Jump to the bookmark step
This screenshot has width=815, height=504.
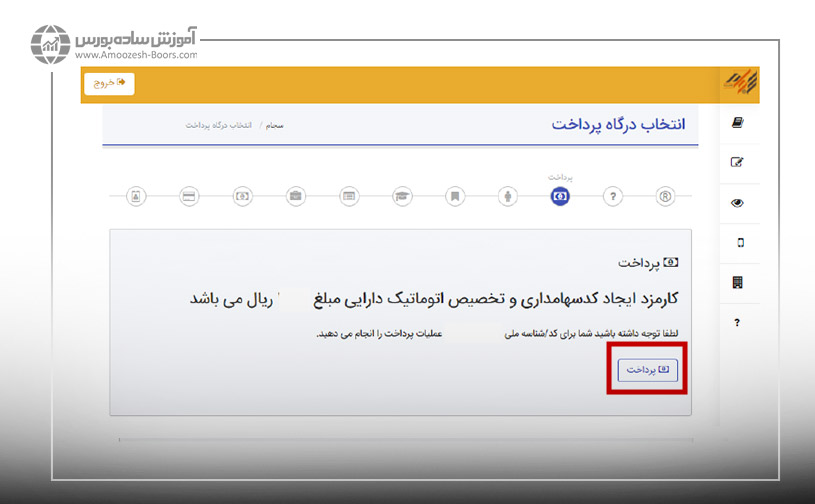[x=454, y=196]
